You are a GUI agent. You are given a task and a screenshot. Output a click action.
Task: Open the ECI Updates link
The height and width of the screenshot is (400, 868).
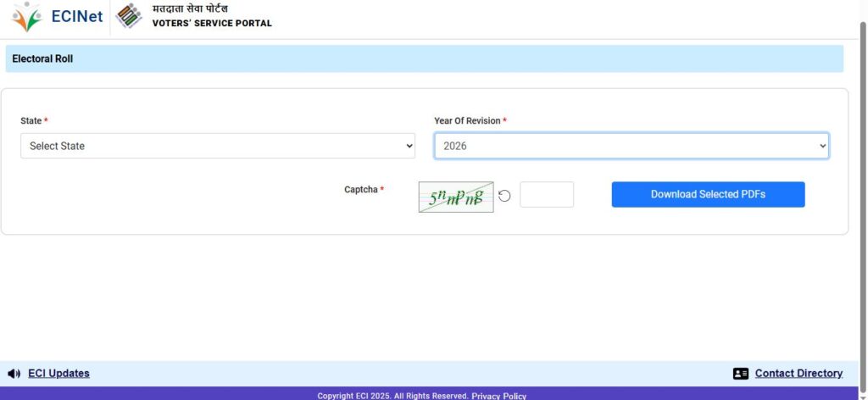tap(58, 374)
